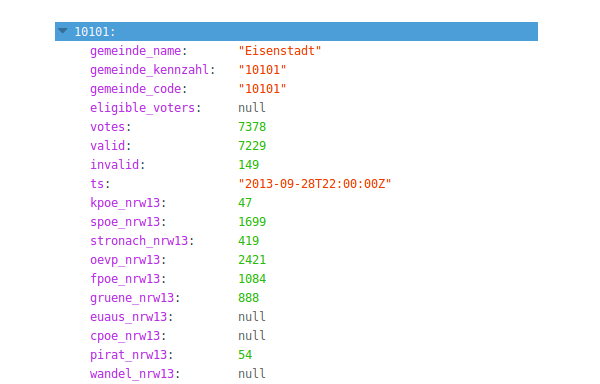Viewport: 600px width, 384px height.
Task: Click the valid key label
Action: pyautogui.click(x=108, y=146)
